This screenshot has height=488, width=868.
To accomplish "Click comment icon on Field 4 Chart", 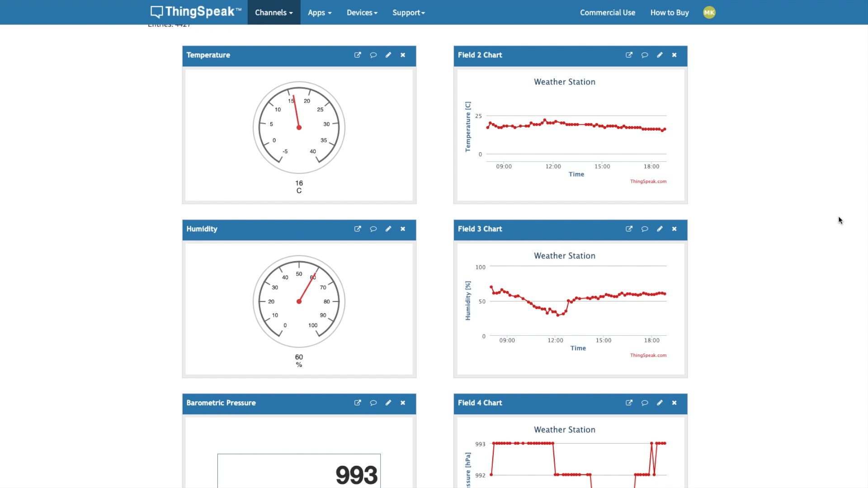I will 644,403.
